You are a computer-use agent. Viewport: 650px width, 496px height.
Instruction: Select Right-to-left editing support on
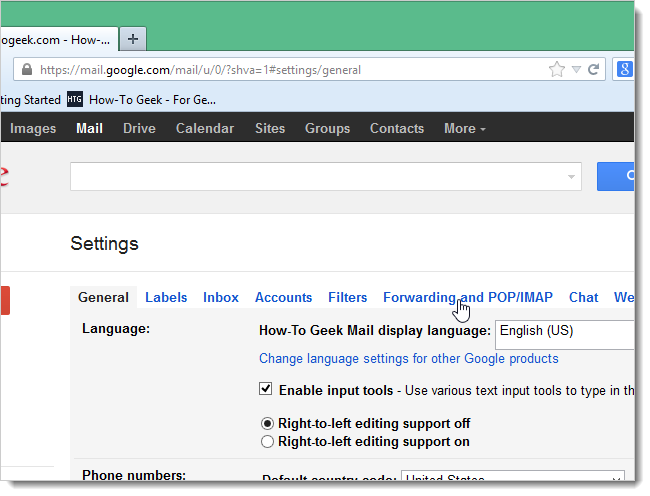point(267,441)
